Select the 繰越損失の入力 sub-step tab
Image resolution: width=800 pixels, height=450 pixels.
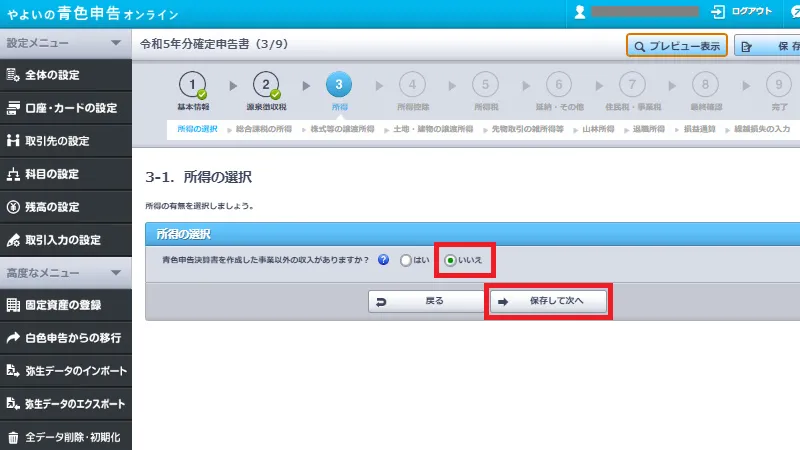tap(762, 129)
